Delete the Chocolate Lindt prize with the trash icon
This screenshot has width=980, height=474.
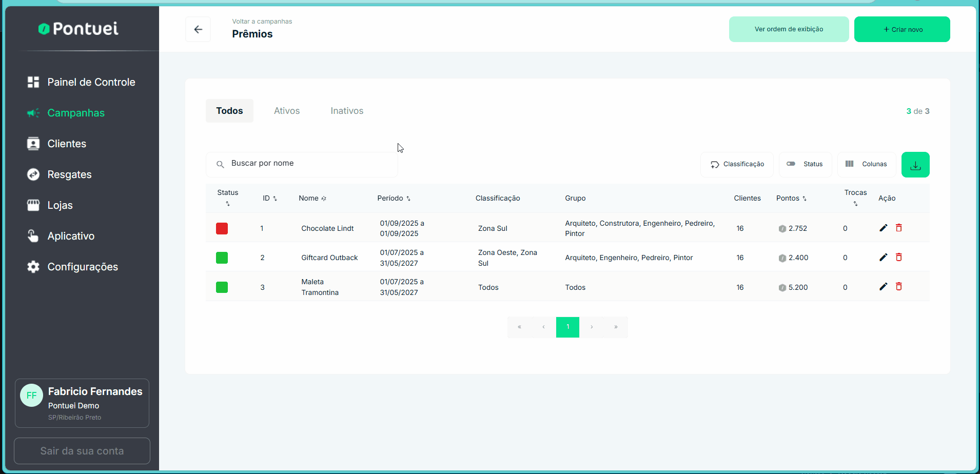(x=898, y=228)
